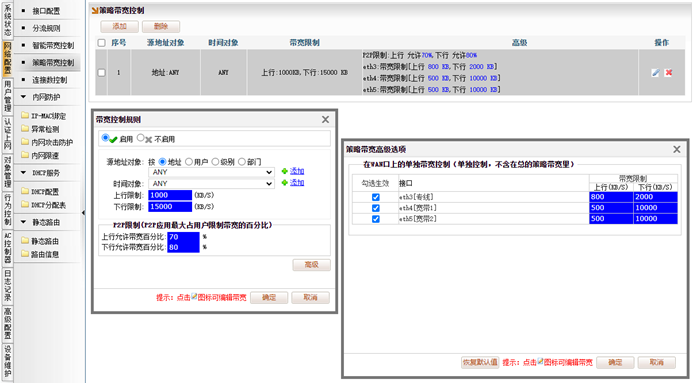
Task: Select the 不启用 radio button
Action: point(141,138)
